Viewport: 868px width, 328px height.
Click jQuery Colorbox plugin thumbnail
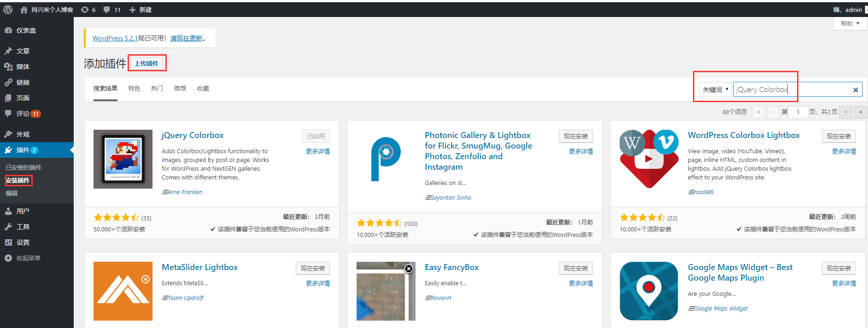(x=123, y=159)
